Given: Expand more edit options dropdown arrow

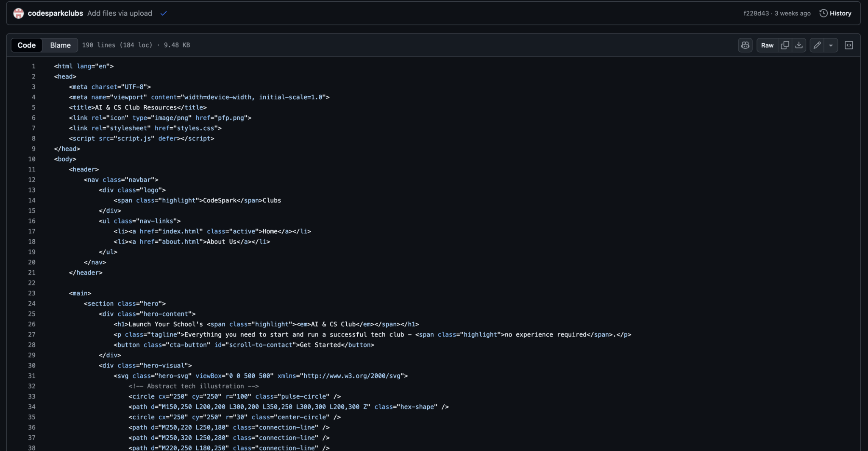Looking at the screenshot, I should (x=831, y=45).
